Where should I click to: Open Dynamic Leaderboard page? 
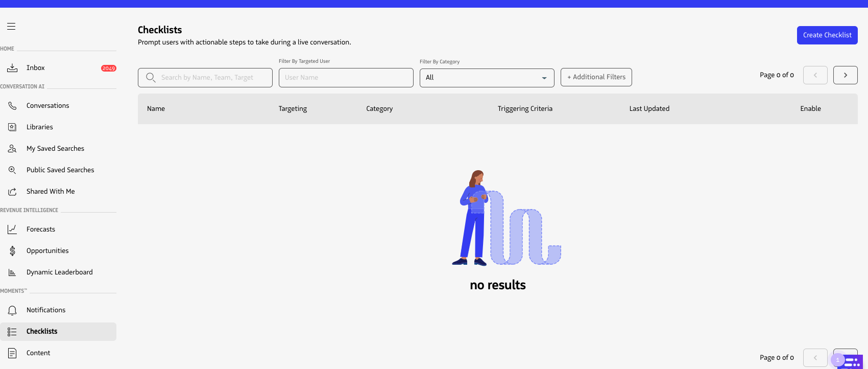60,272
